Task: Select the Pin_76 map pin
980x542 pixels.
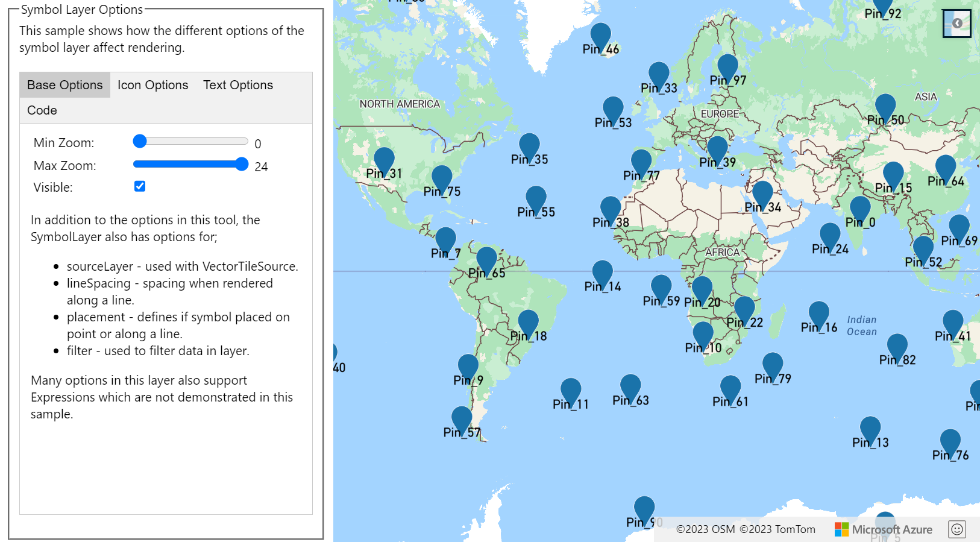Action: tap(950, 443)
